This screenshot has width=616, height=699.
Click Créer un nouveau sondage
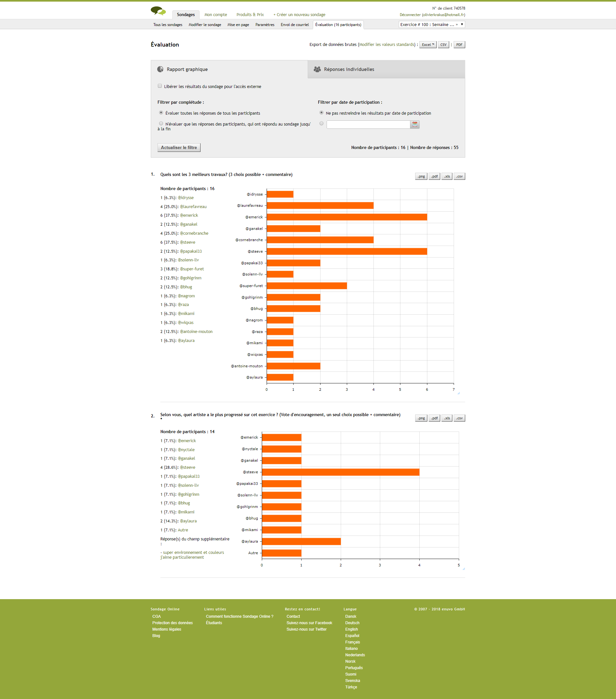click(x=299, y=15)
